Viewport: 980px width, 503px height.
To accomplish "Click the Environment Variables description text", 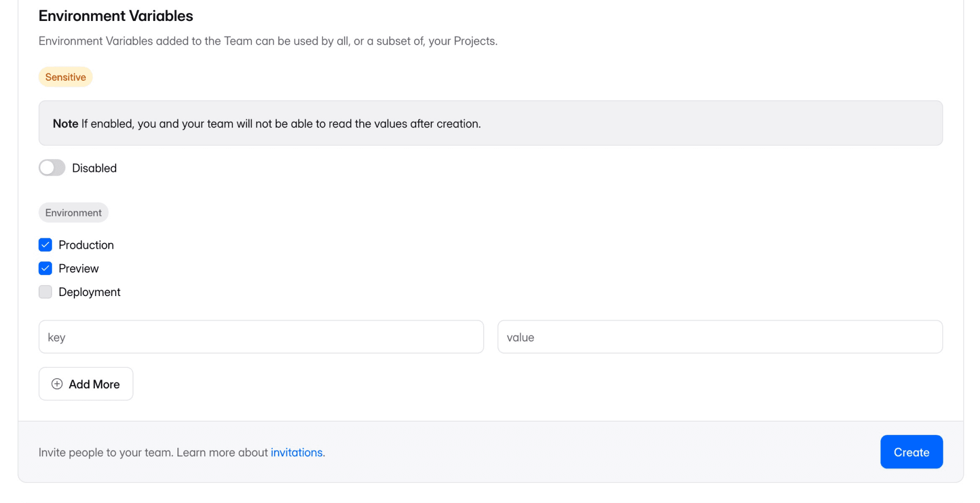I will point(268,41).
